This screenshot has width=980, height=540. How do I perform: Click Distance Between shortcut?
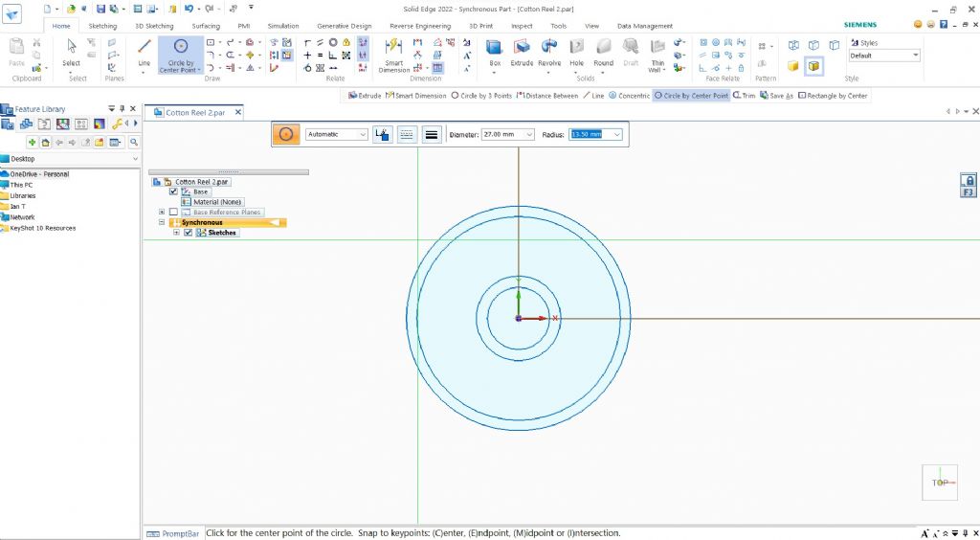click(547, 96)
